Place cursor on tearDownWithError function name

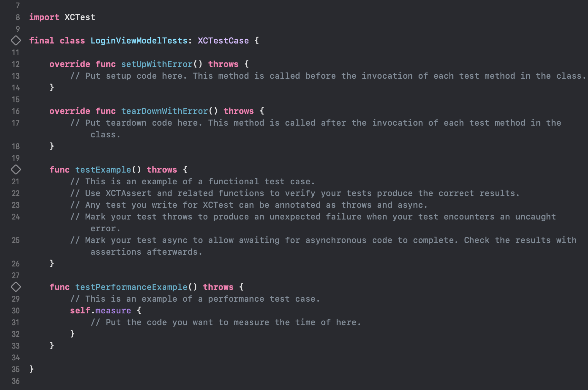click(x=165, y=111)
